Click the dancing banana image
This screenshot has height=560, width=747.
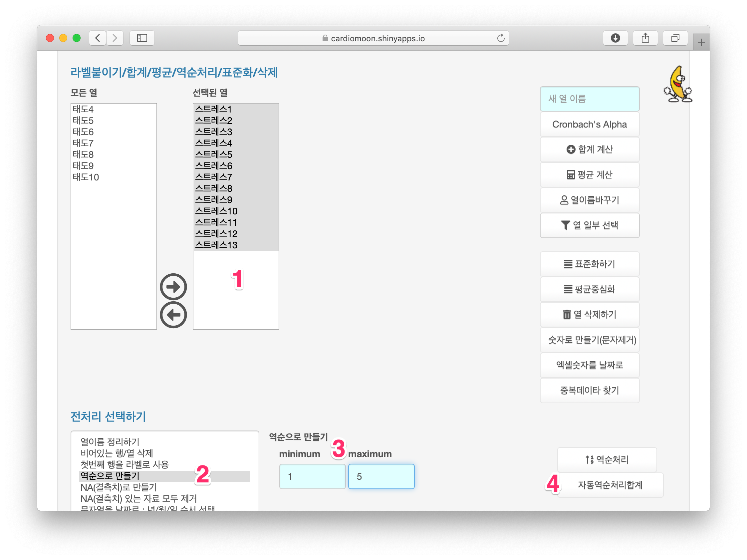click(x=678, y=85)
